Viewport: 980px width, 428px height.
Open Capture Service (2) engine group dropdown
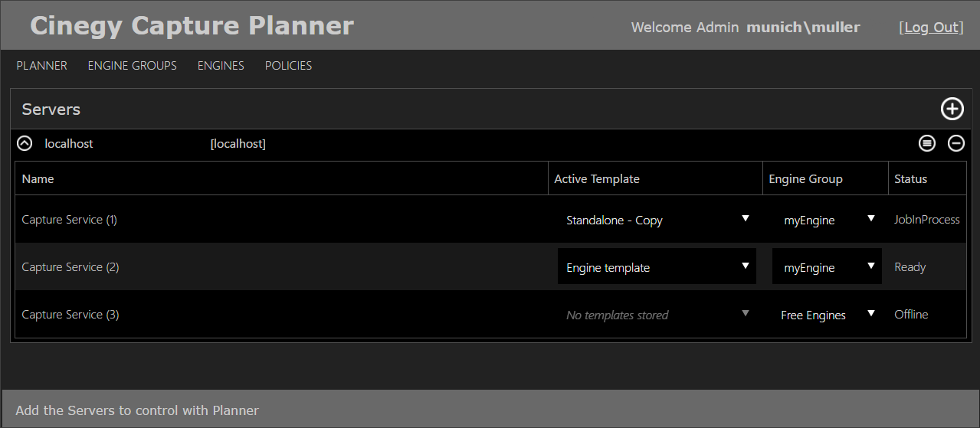coord(827,266)
